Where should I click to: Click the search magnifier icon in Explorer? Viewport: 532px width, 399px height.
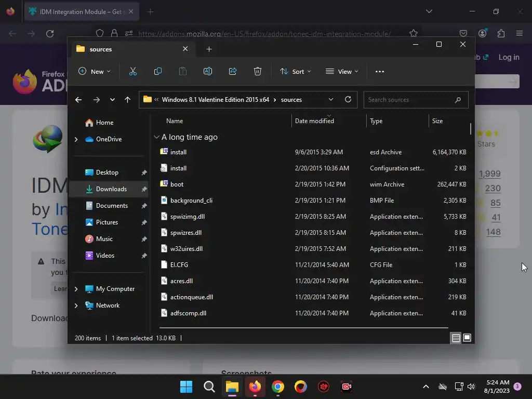[x=458, y=100]
